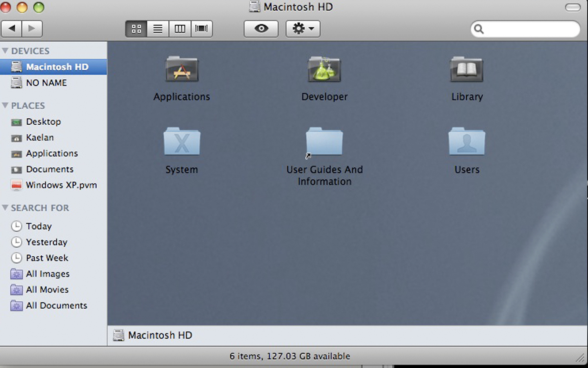Open the Applications folder icon
The width and height of the screenshot is (588, 368).
pos(182,70)
